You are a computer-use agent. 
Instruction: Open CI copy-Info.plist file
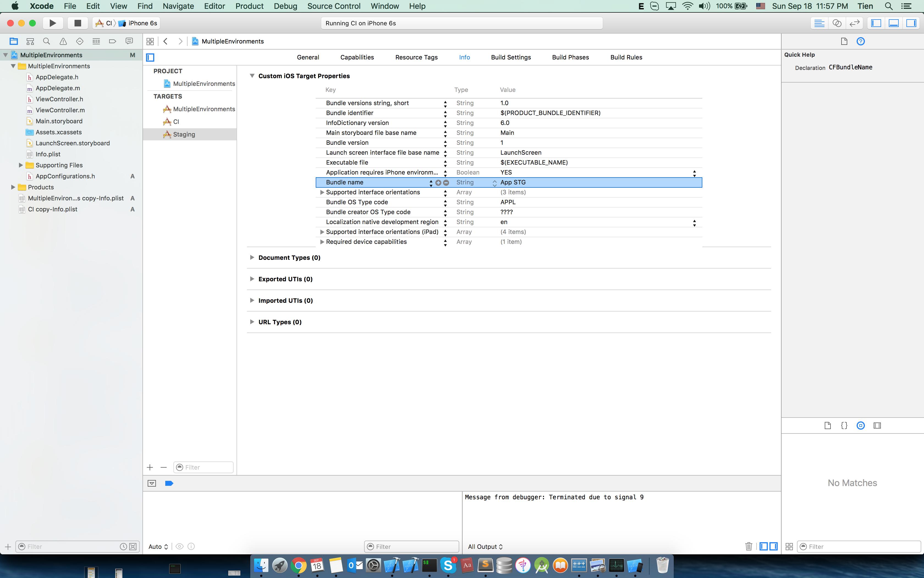pos(53,209)
